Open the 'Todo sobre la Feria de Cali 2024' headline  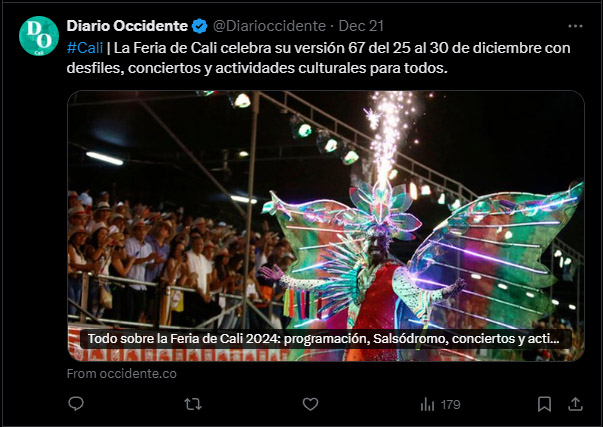click(x=323, y=339)
